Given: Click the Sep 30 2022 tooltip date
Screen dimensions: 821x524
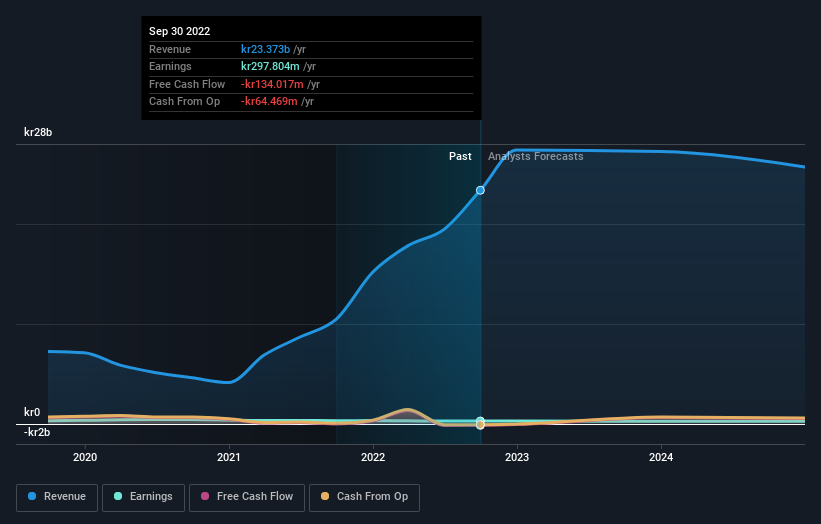Looking at the screenshot, I should tap(180, 31).
